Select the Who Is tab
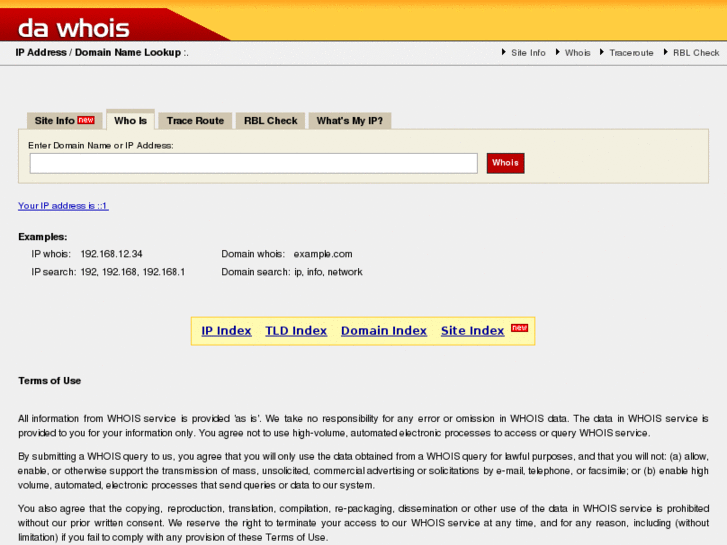This screenshot has width=727, height=545. tap(130, 121)
